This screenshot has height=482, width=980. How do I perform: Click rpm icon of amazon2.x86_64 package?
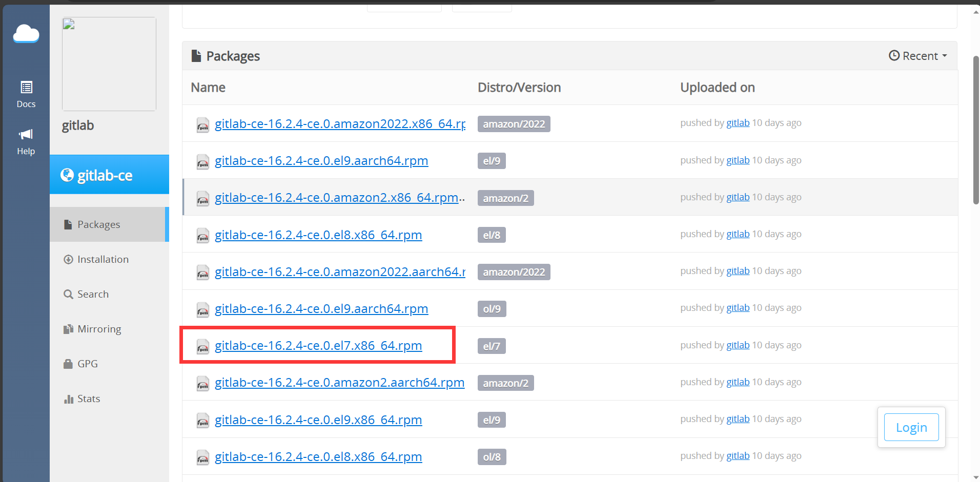tap(203, 199)
